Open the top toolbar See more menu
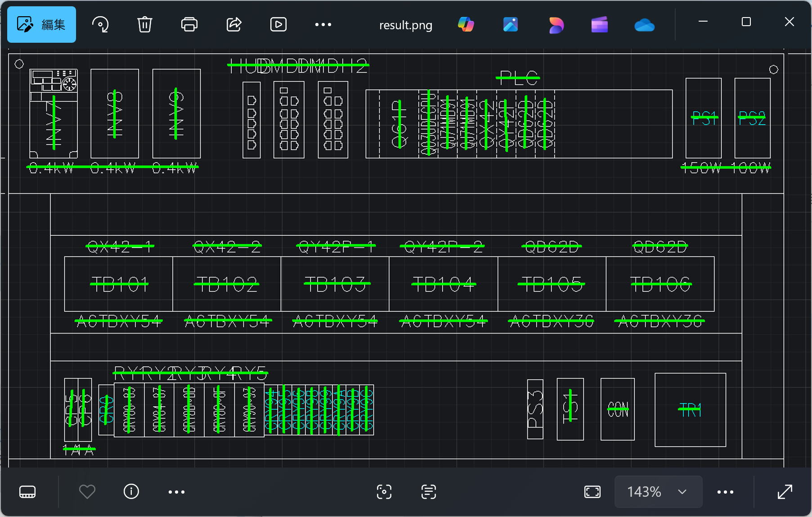This screenshot has width=812, height=517. 323,25
